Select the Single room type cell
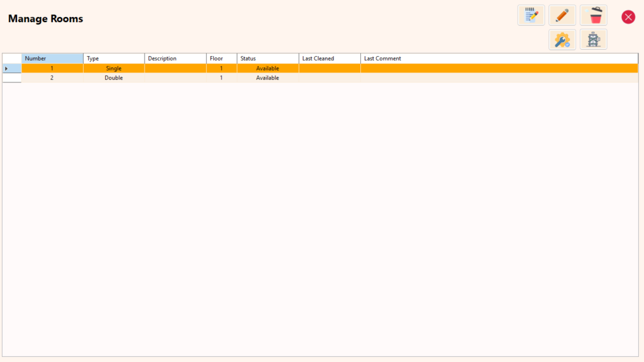 point(114,68)
